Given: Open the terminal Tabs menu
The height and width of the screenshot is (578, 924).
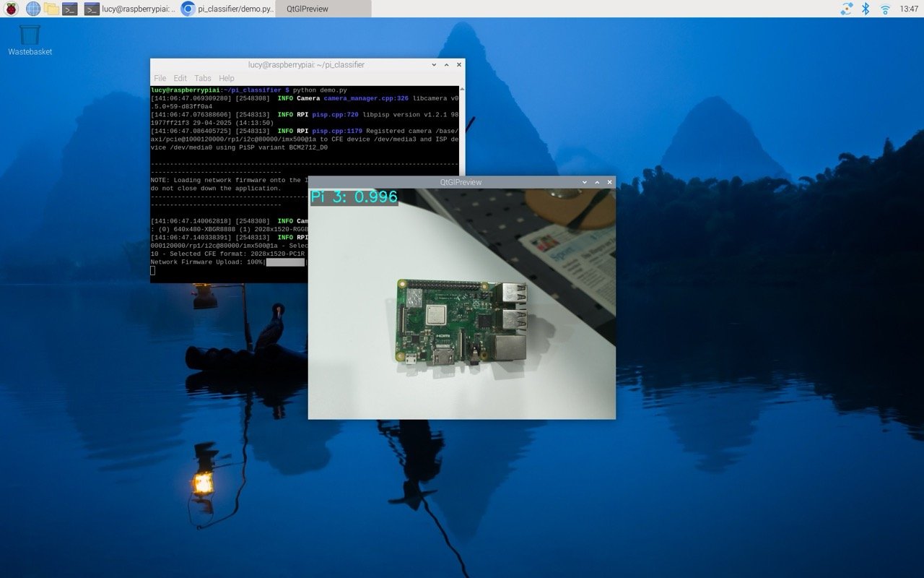Looking at the screenshot, I should pyautogui.click(x=203, y=78).
